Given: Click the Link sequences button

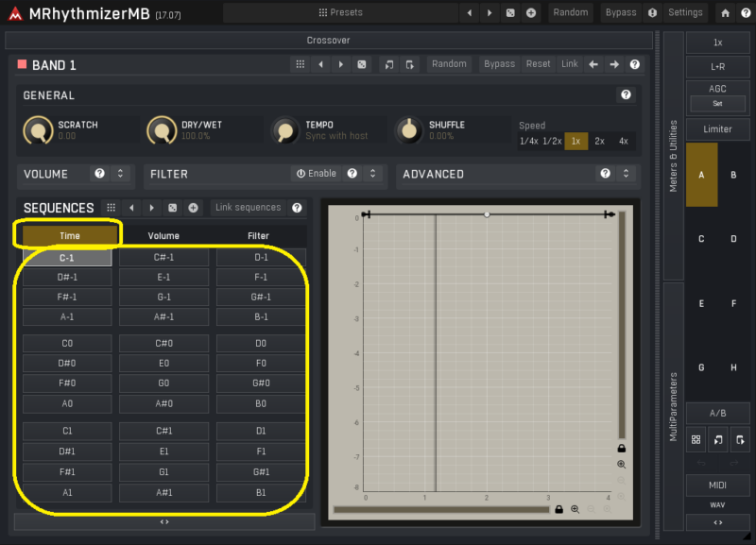Looking at the screenshot, I should [x=248, y=208].
